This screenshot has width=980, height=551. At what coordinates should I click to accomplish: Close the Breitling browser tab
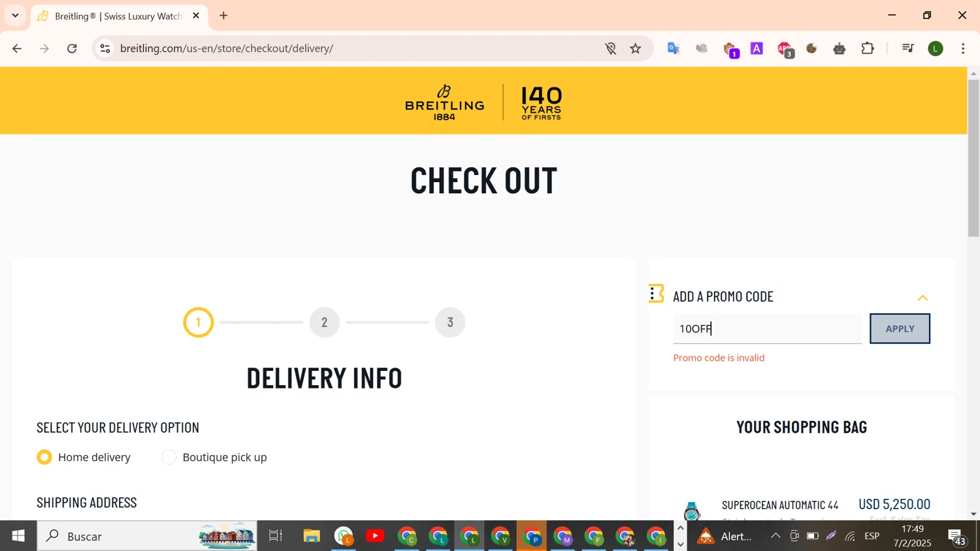196,16
